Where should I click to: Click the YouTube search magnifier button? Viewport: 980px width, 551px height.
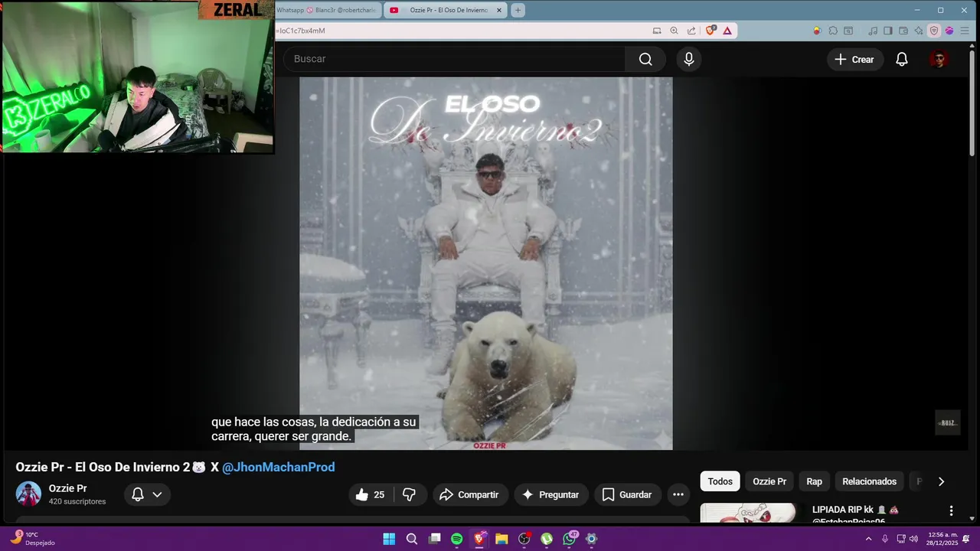(645, 59)
